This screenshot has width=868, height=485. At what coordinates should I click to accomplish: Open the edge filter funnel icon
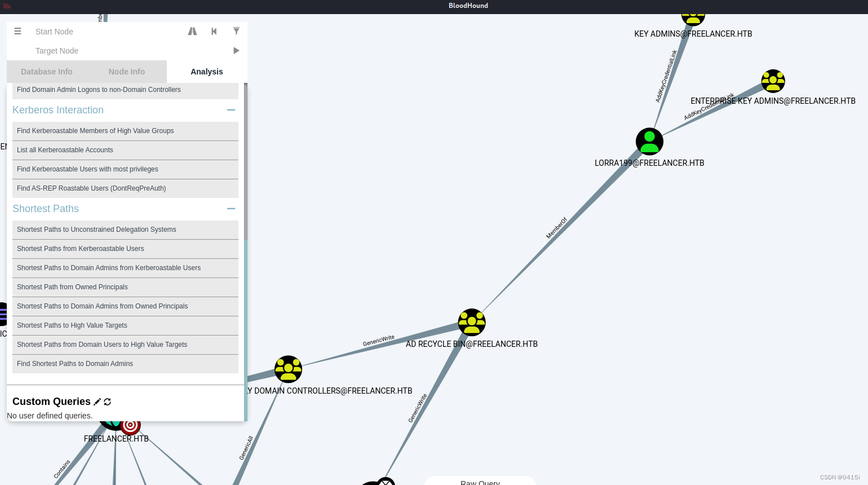tap(236, 31)
